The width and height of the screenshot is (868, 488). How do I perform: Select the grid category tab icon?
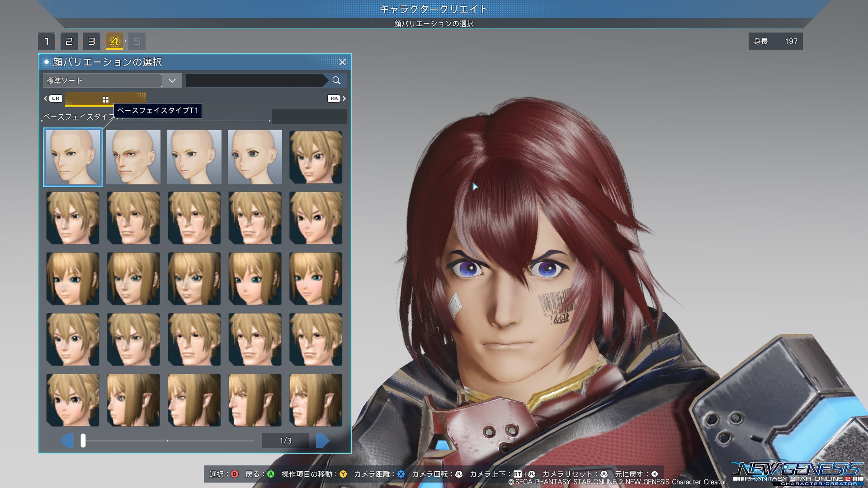coord(105,99)
